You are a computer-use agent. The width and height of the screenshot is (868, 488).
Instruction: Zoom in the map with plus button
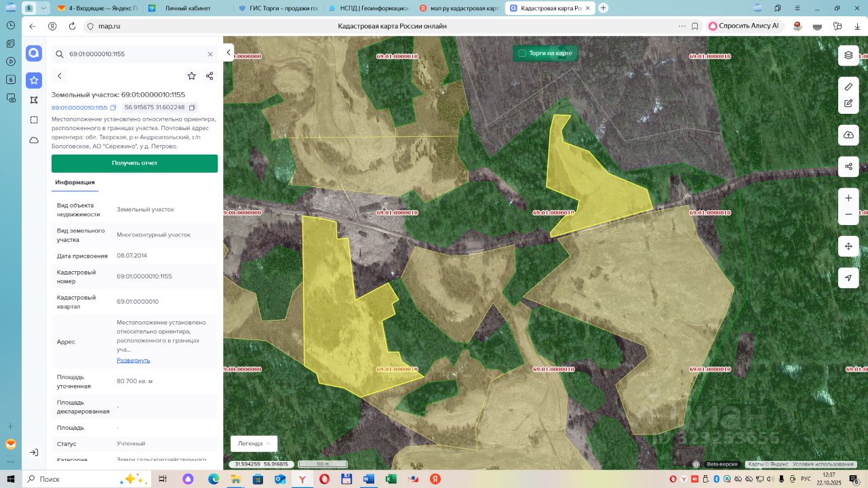pos(848,198)
